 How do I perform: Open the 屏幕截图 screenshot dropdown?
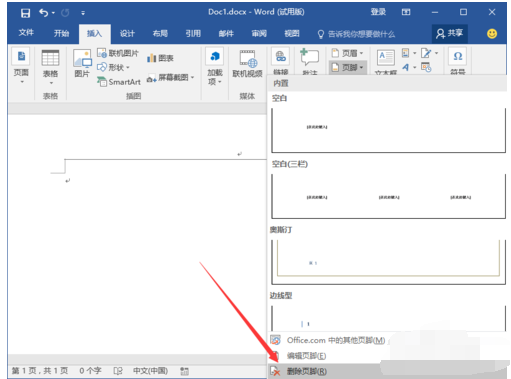click(x=170, y=78)
